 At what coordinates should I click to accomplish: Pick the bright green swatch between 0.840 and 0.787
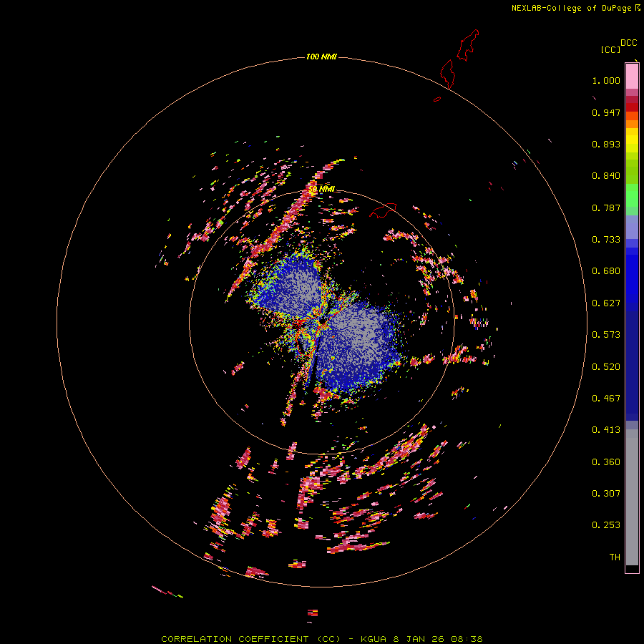[632, 195]
